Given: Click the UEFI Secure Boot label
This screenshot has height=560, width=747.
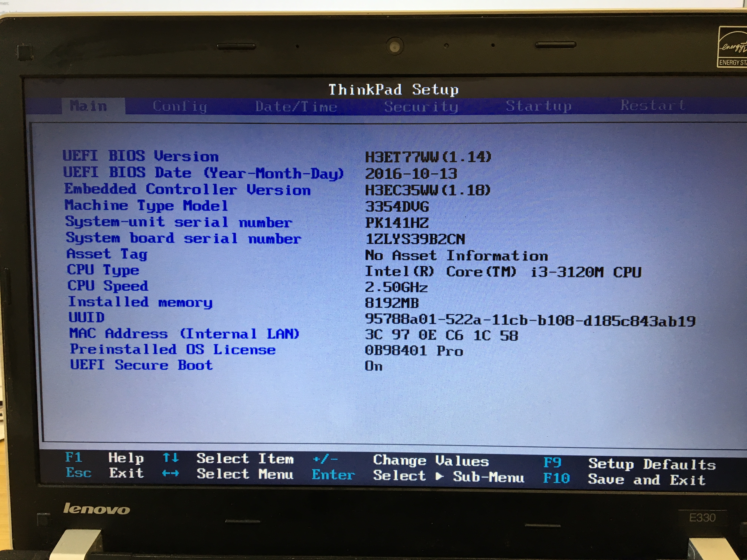Looking at the screenshot, I should tap(142, 365).
